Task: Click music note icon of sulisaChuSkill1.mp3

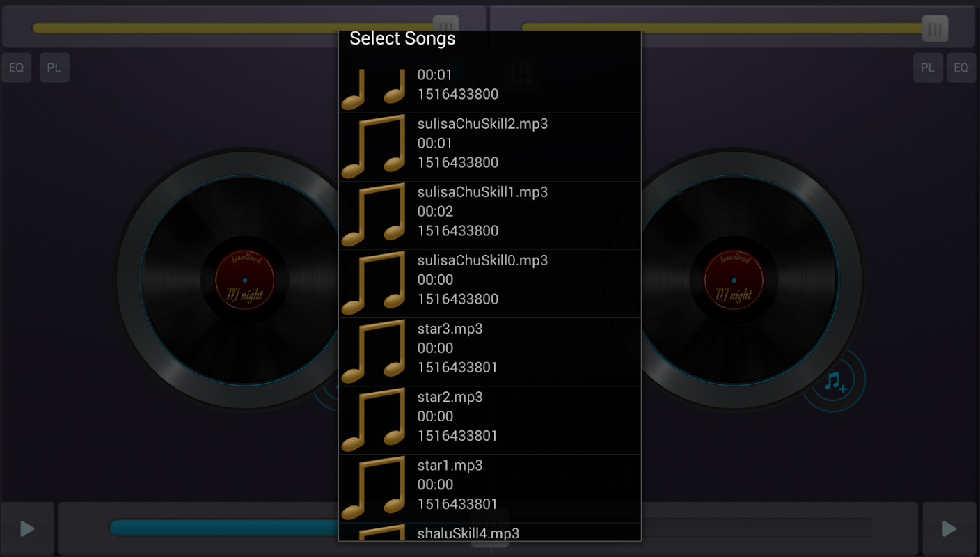Action: click(374, 215)
